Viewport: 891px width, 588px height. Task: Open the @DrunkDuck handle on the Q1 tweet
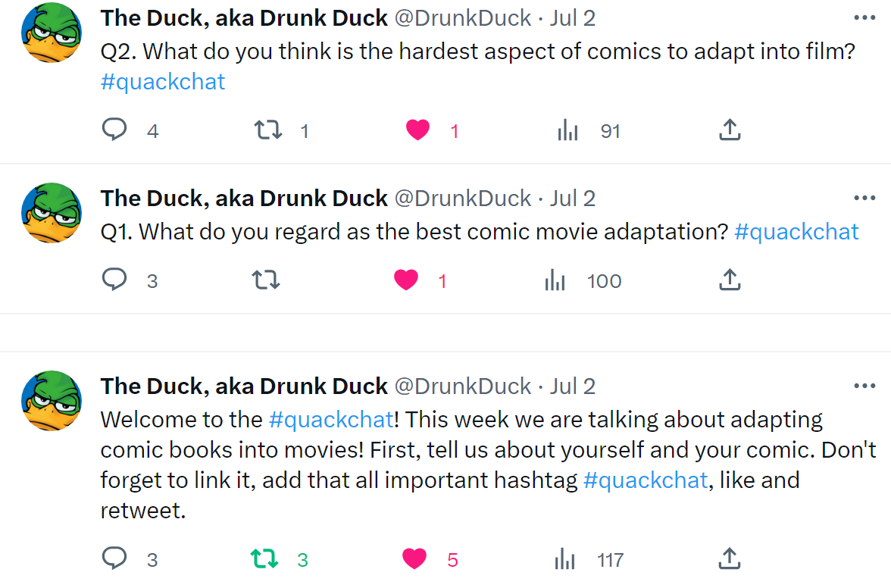click(x=463, y=199)
